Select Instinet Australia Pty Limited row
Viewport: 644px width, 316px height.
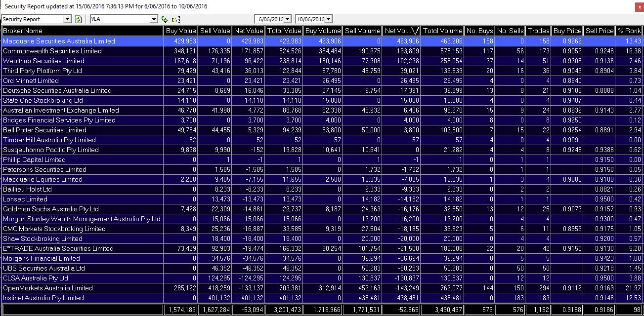pyautogui.click(x=322, y=298)
